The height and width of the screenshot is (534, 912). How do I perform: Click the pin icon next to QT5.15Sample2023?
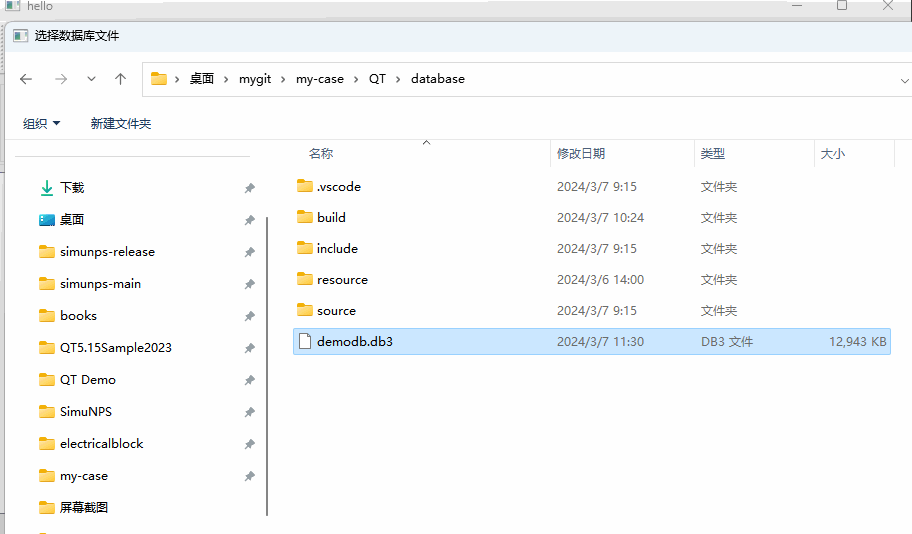click(x=250, y=348)
